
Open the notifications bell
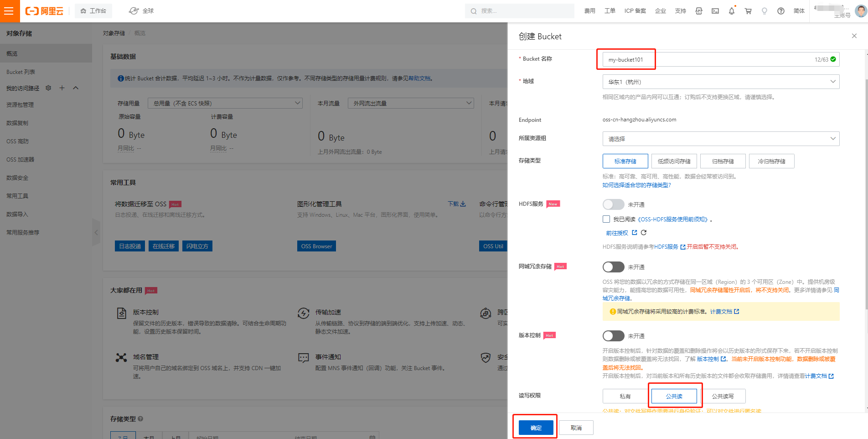pyautogui.click(x=732, y=11)
